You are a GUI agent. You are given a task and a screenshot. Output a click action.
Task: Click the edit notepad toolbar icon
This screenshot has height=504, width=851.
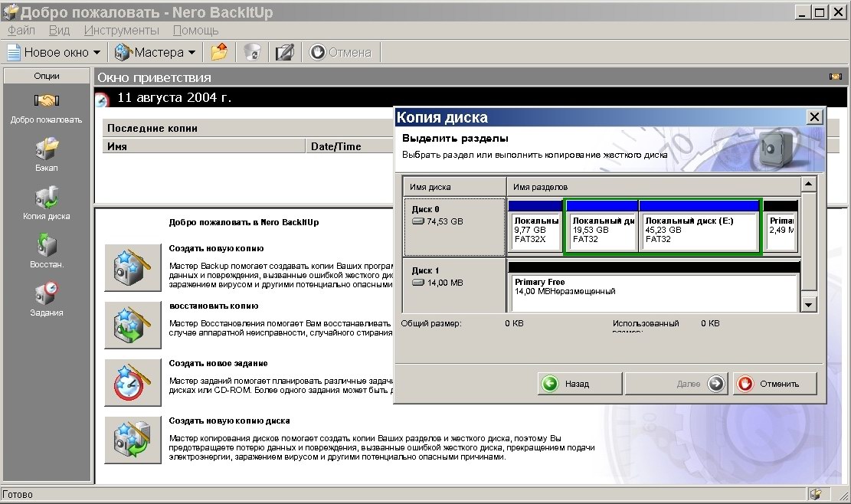(284, 52)
